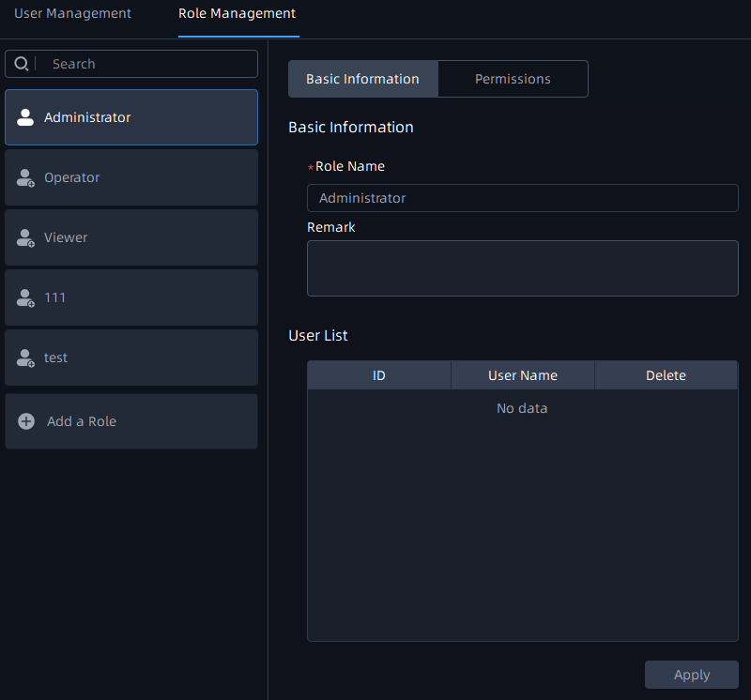Switch to User Management tab
751x700 pixels.
click(x=72, y=14)
